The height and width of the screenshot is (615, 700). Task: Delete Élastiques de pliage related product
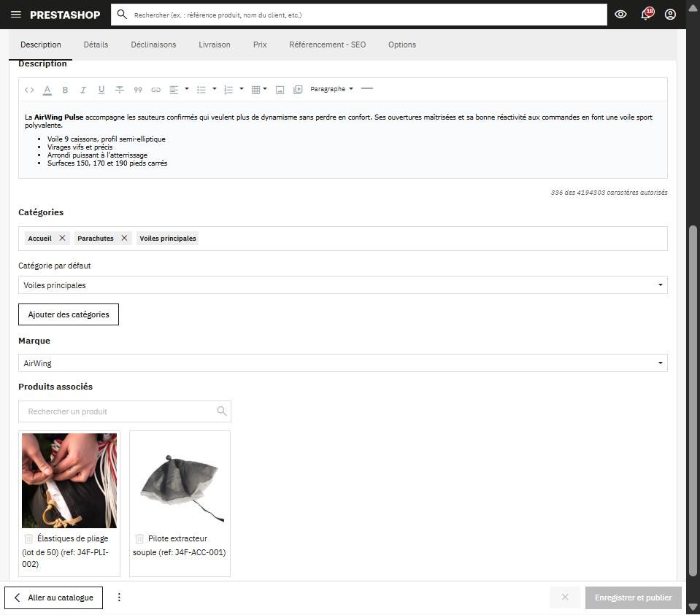[x=28, y=538]
